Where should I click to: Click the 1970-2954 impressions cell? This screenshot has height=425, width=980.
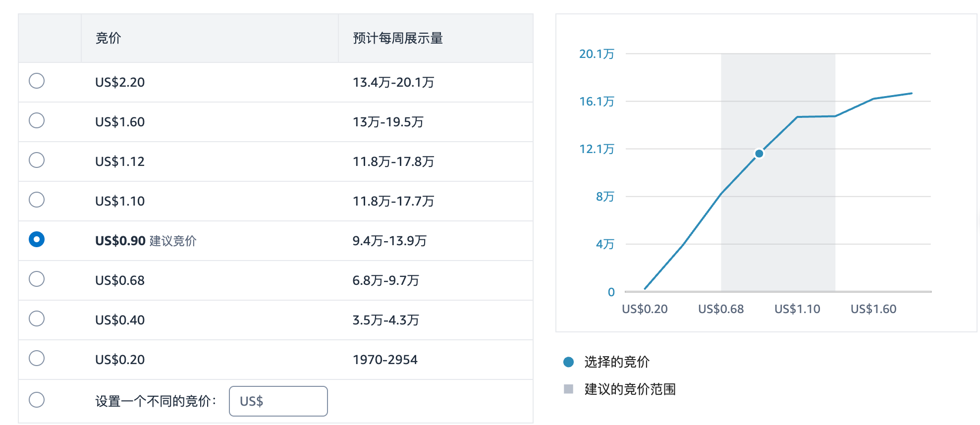pos(385,360)
